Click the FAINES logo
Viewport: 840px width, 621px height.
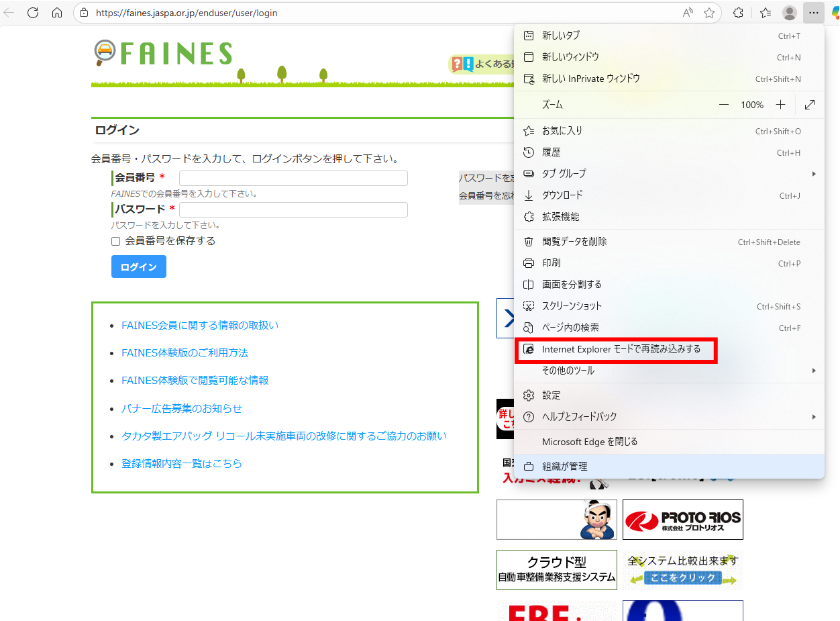click(x=163, y=54)
